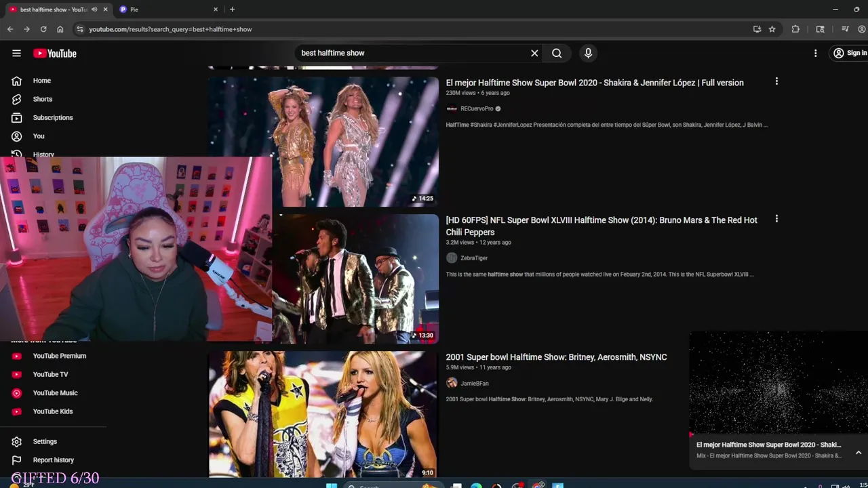
Task: Reload the page with refresh icon
Action: (x=43, y=29)
